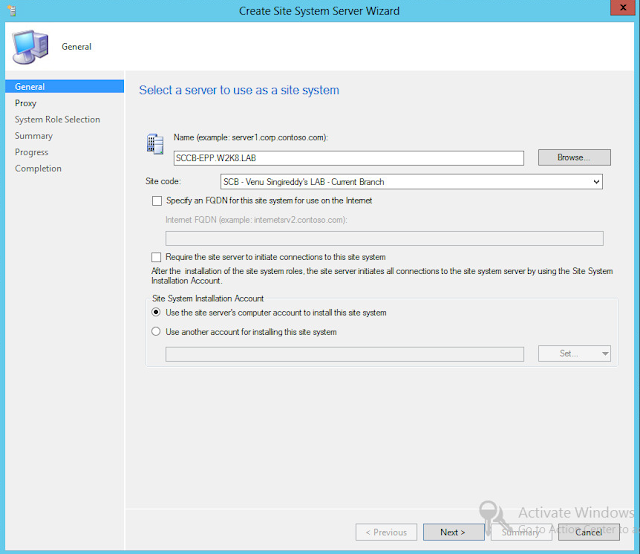Open the System Role Selection step
Image resolution: width=640 pixels, height=554 pixels.
(57, 119)
